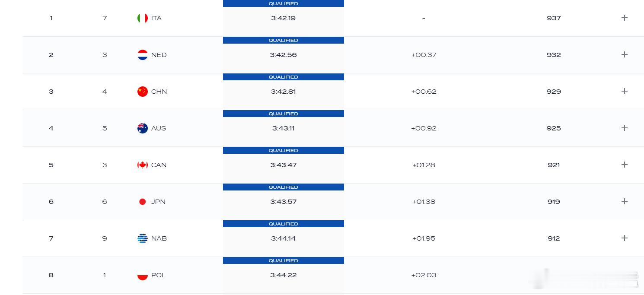Click the POL team label
This screenshot has height=295, width=644.
point(159,275)
